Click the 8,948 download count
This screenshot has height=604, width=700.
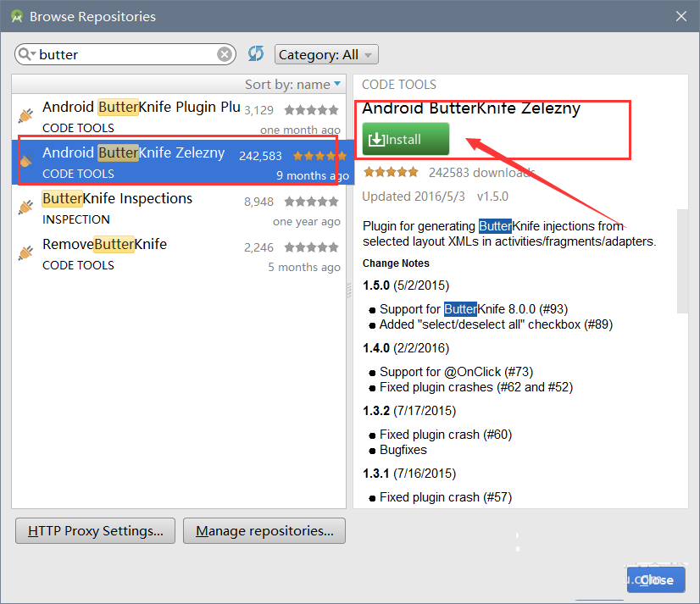click(x=259, y=202)
